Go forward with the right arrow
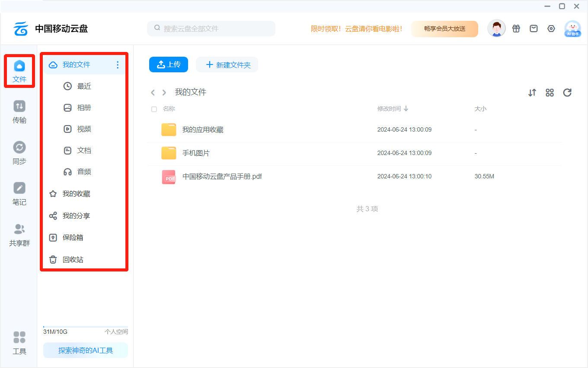588x368 pixels. 164,93
